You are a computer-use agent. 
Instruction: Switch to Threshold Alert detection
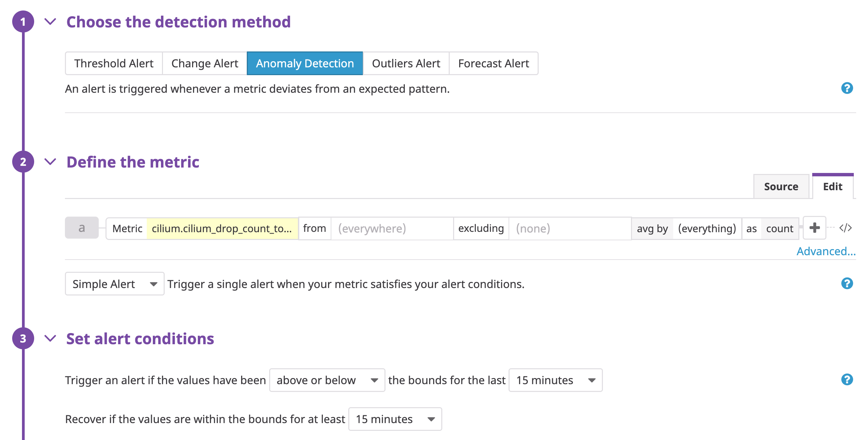click(114, 63)
